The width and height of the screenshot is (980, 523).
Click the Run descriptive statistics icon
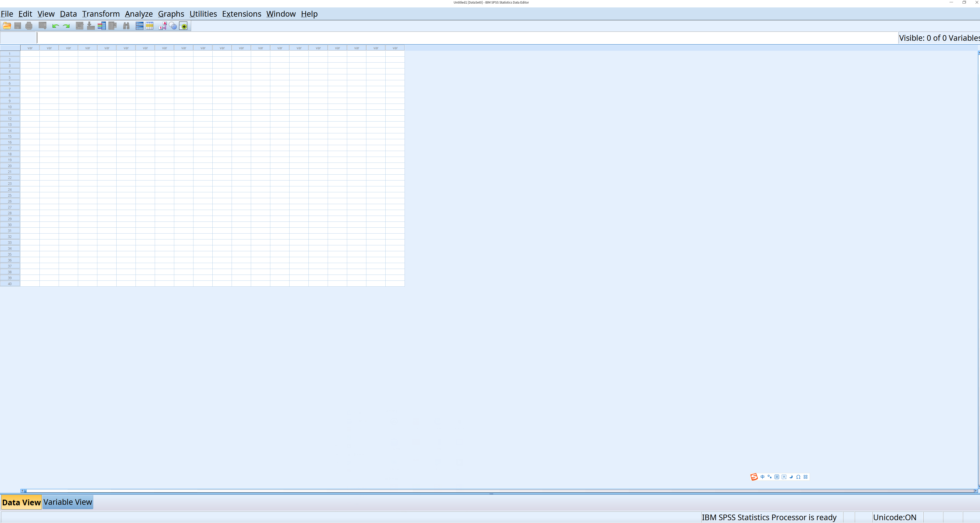[x=113, y=25]
